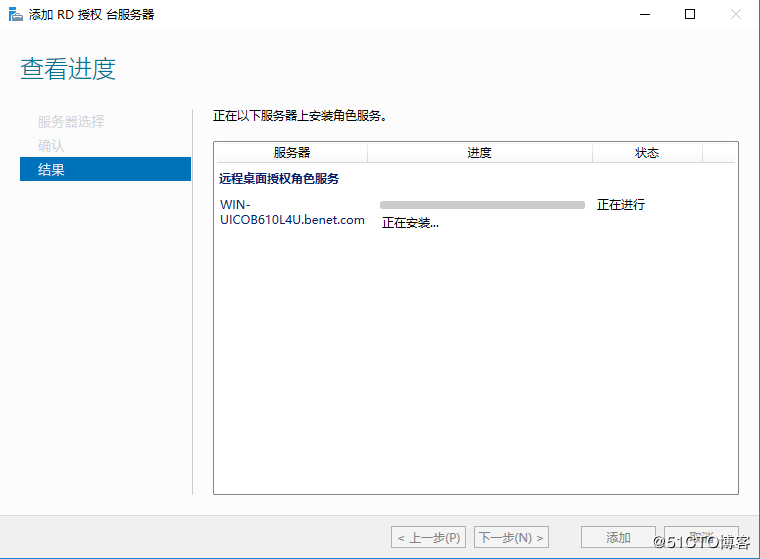The image size is (760, 559).
Task: Click the 进度 column header
Action: (x=479, y=153)
